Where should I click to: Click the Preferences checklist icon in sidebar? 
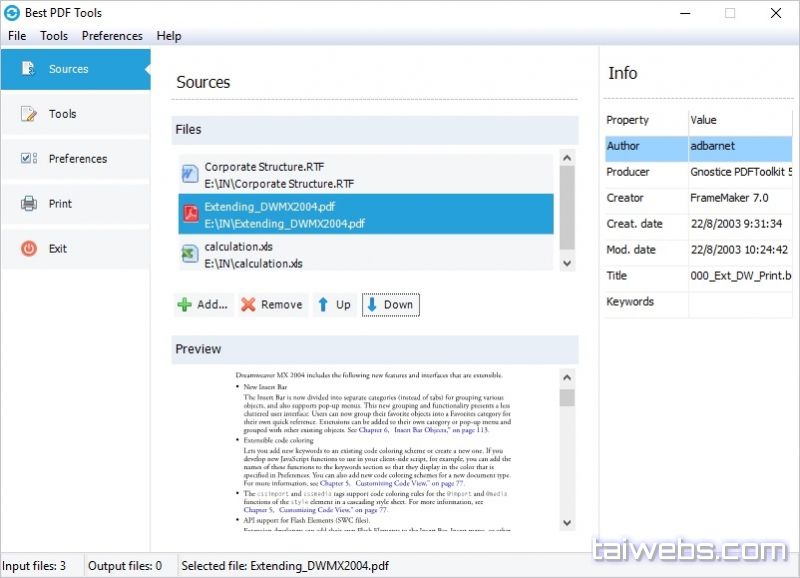pos(29,158)
